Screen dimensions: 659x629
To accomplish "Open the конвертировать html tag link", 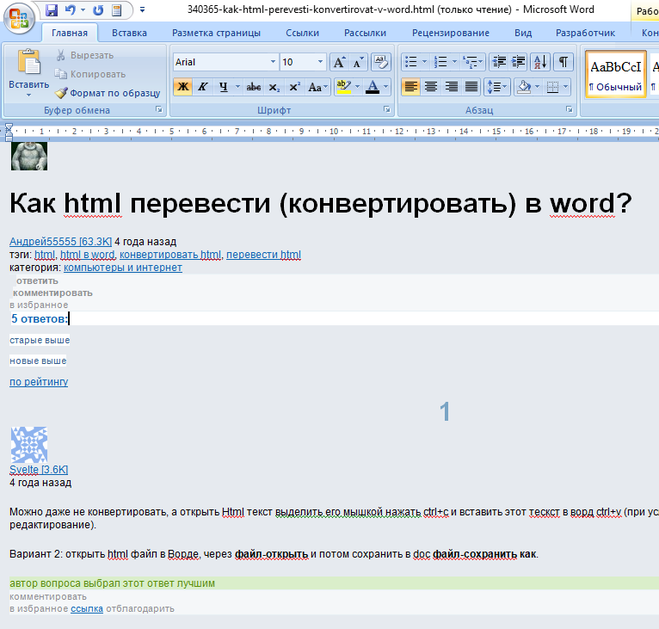I will 170,255.
